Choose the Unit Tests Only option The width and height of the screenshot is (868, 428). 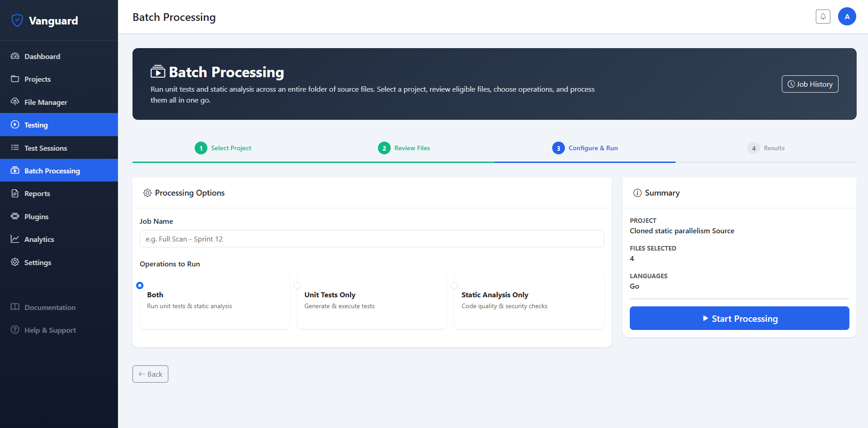(297, 285)
